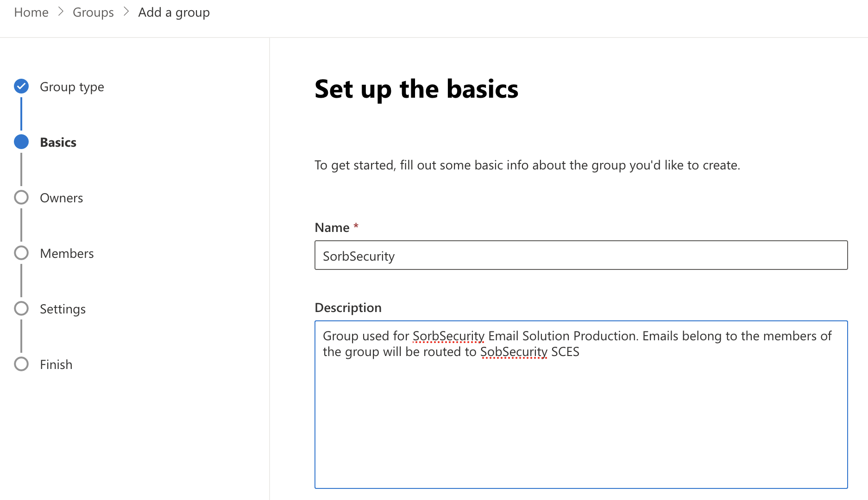Screen dimensions: 868x500
Task: Click the Finish step label
Action: point(56,364)
